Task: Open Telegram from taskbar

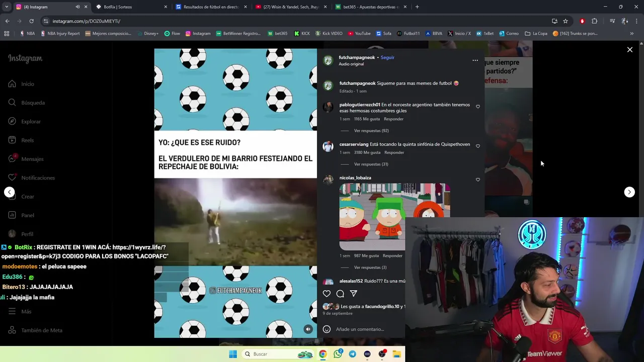Action: 352,354
